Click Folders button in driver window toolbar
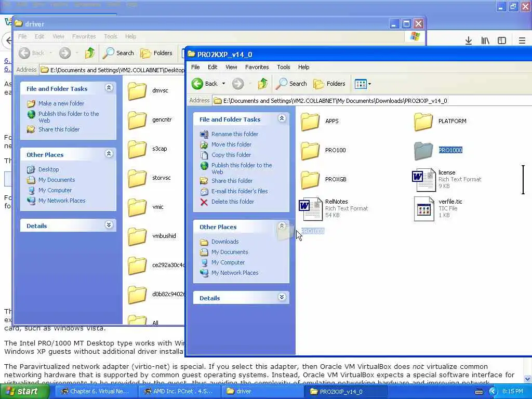532x399 pixels. (x=156, y=53)
